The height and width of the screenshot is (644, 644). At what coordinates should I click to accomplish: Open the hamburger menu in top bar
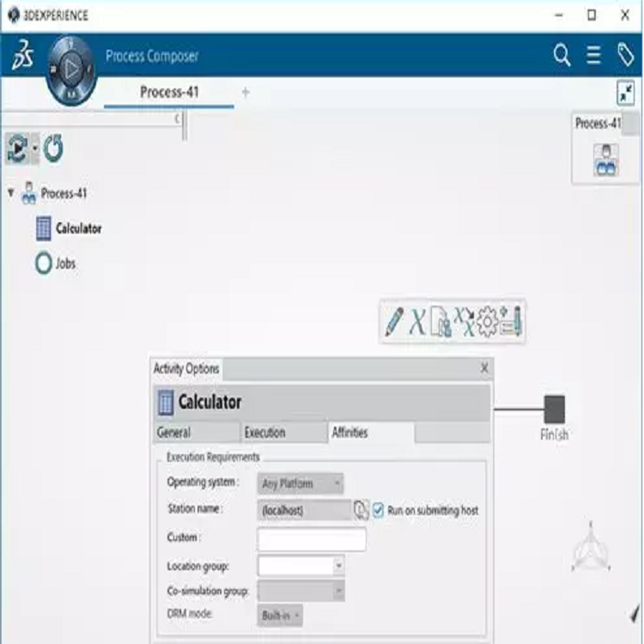click(x=593, y=56)
